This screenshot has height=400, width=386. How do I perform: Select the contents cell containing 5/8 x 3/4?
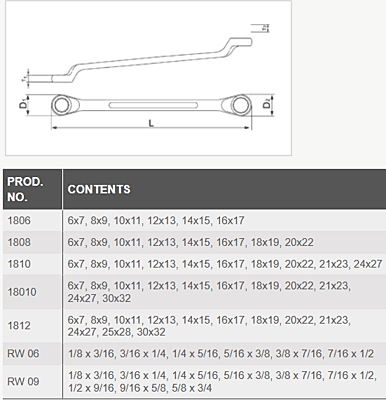[x=224, y=381]
